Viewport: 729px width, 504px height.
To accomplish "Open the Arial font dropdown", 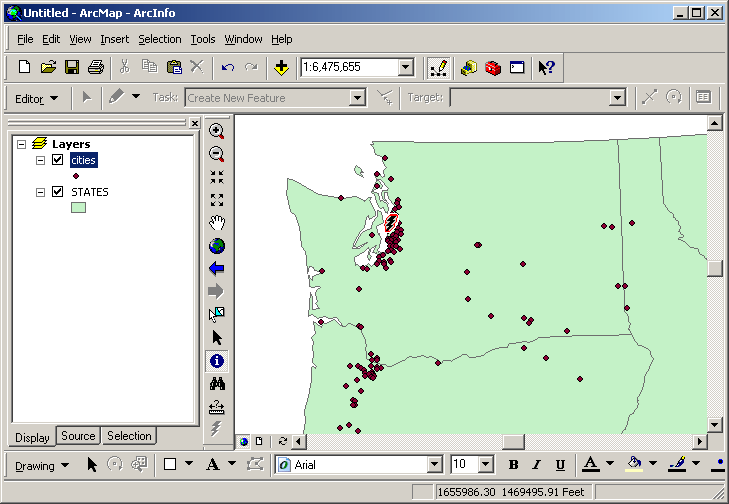I will pyautogui.click(x=434, y=465).
